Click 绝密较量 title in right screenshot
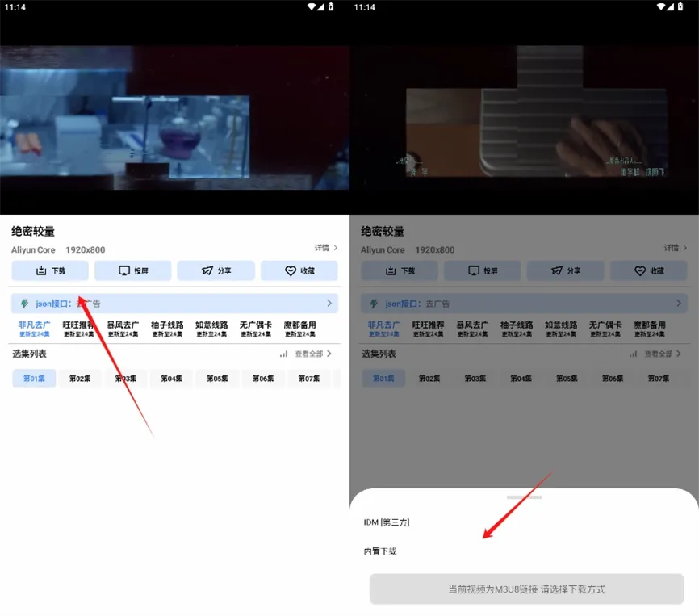 point(383,232)
